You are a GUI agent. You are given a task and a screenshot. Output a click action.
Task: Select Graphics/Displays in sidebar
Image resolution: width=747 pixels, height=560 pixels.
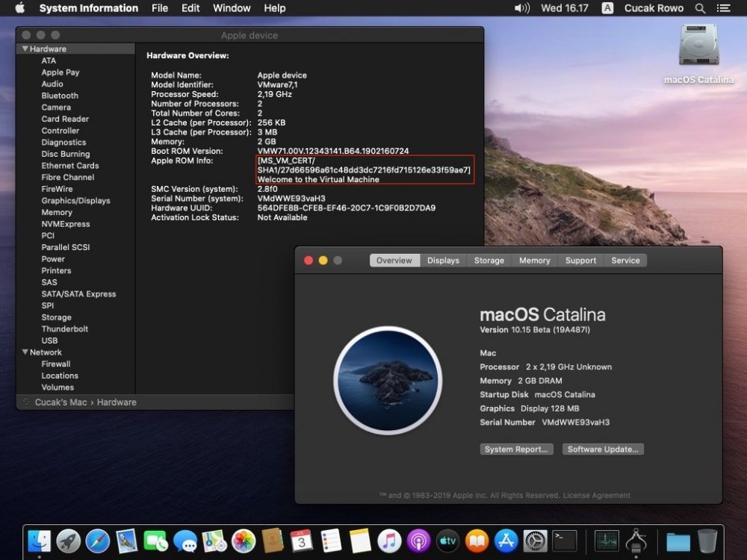(x=75, y=200)
